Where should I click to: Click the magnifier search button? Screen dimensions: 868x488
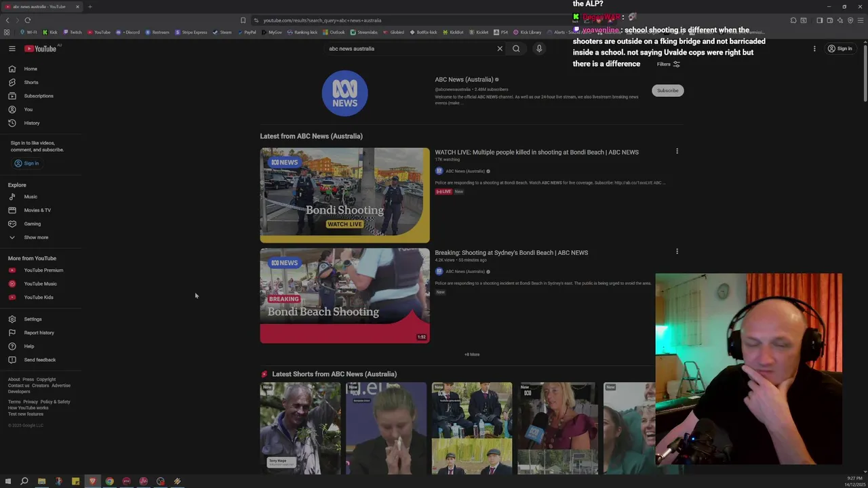coord(516,49)
